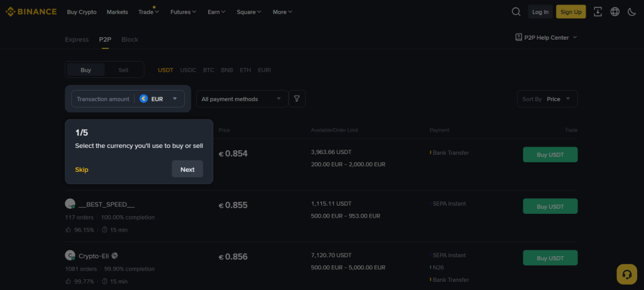Click the 500.00 EUR - 953.00 EUR limit
This screenshot has width=644, height=290.
[345, 216]
